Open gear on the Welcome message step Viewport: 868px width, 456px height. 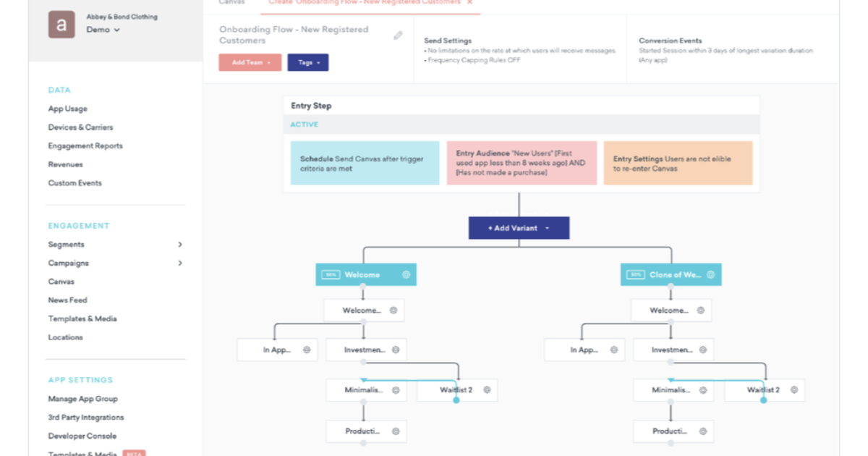[394, 310]
